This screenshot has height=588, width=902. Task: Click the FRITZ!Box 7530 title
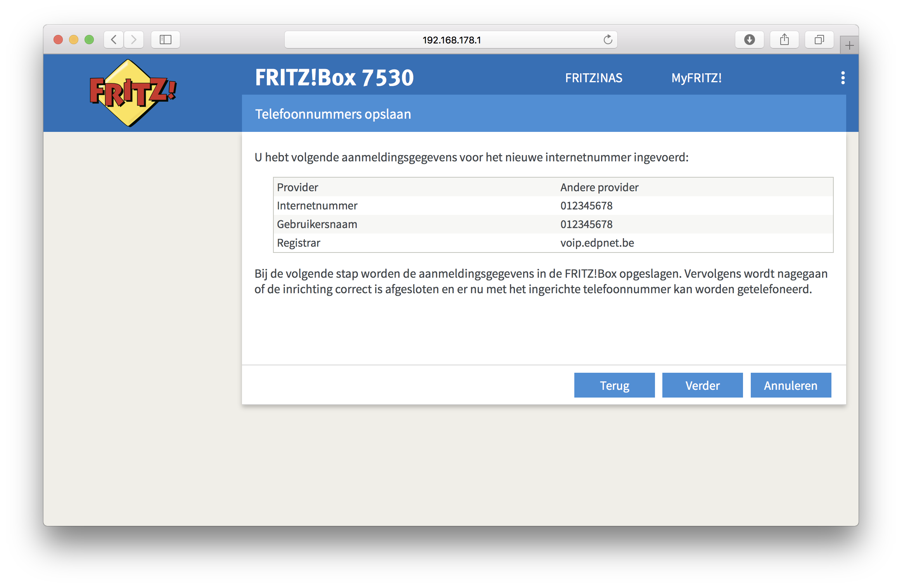coord(334,78)
